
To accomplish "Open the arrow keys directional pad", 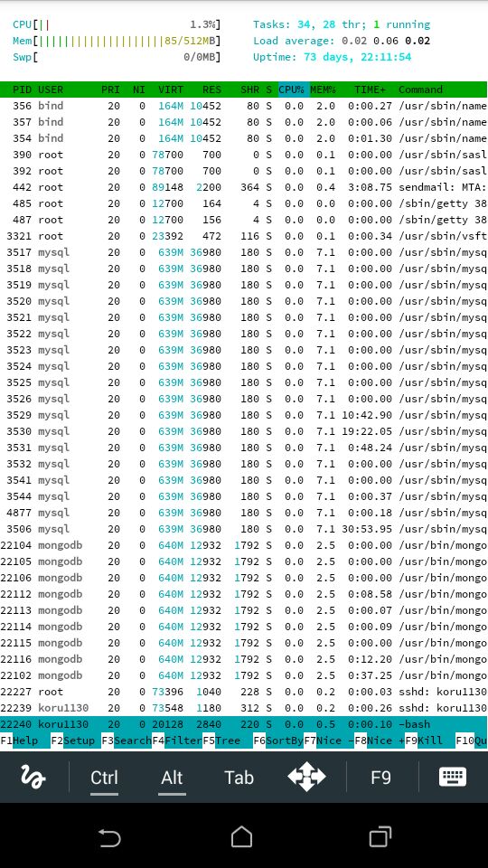I will coord(306,778).
